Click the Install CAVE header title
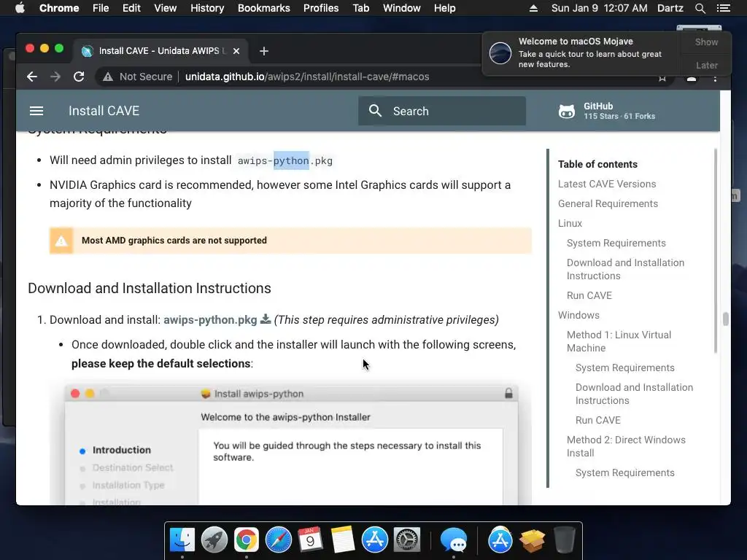The height and width of the screenshot is (560, 747). (x=104, y=111)
